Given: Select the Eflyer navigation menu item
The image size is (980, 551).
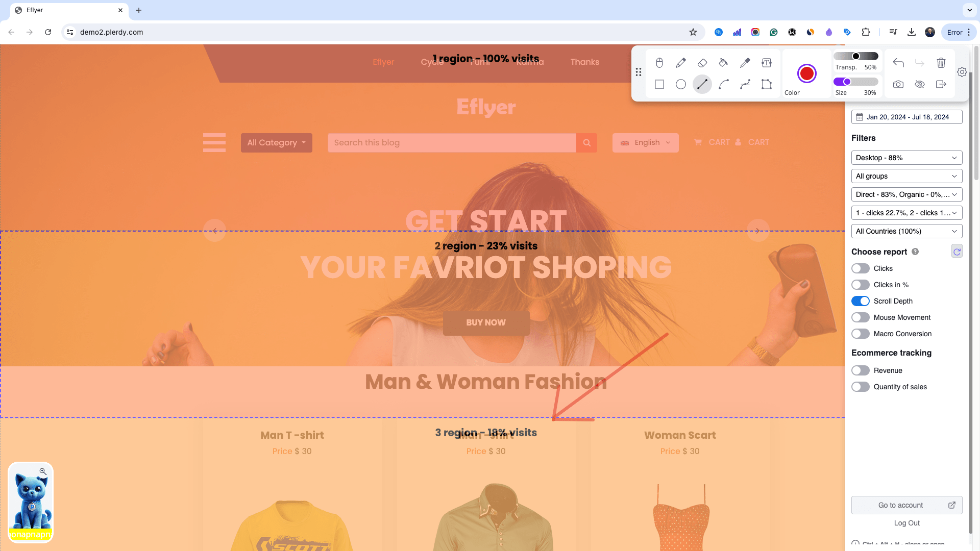Looking at the screenshot, I should 383,62.
